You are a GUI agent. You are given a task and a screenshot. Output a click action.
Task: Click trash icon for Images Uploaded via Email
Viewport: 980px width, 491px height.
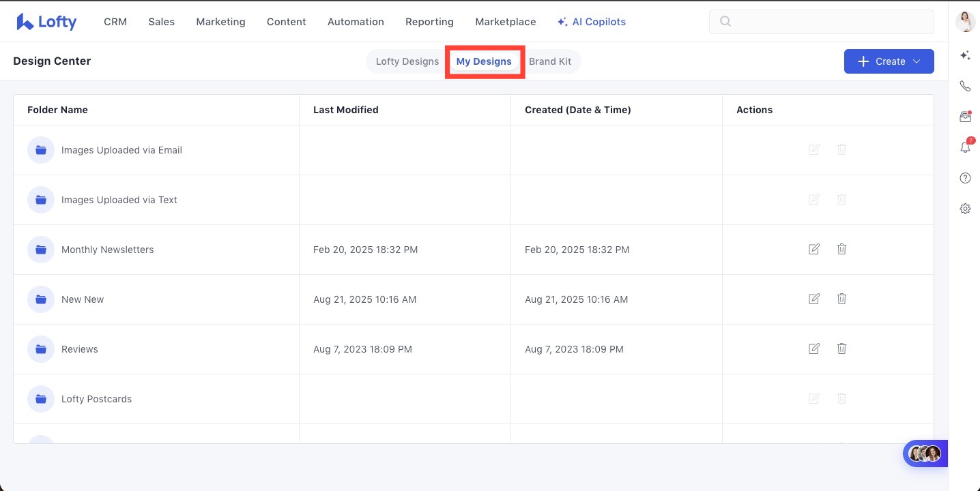coord(841,149)
